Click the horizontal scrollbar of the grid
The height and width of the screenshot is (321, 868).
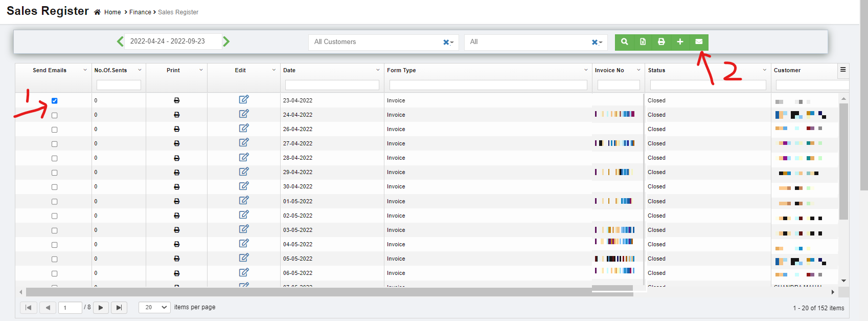coord(307,292)
